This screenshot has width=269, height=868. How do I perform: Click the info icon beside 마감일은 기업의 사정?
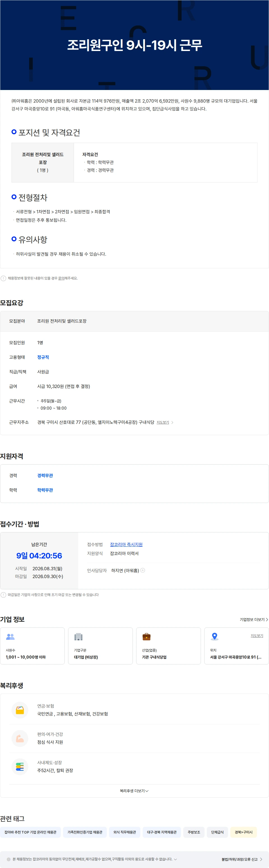[3, 595]
